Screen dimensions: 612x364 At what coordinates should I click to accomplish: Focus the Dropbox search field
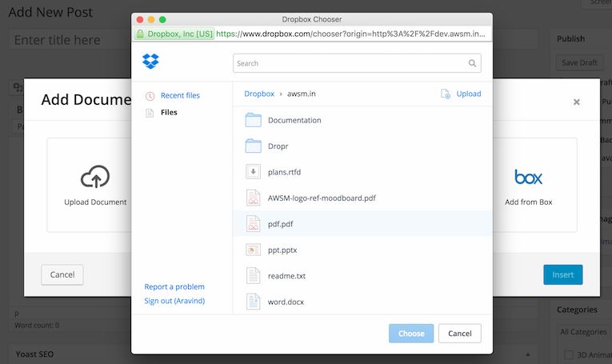pos(357,63)
